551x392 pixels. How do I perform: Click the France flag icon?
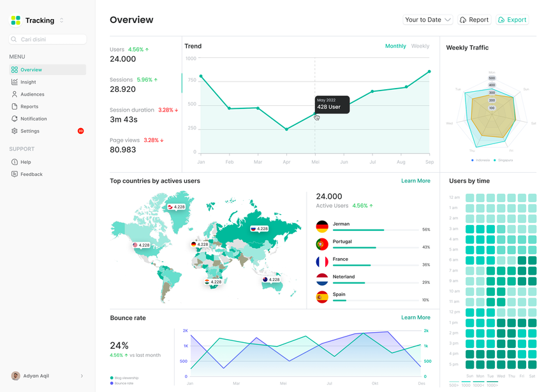click(x=322, y=262)
